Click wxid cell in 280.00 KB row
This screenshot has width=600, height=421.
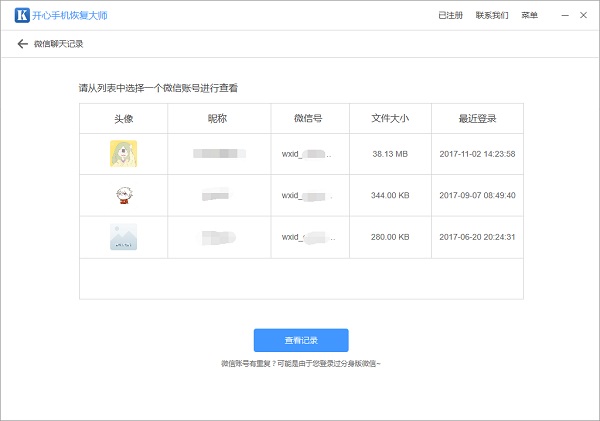(308, 237)
